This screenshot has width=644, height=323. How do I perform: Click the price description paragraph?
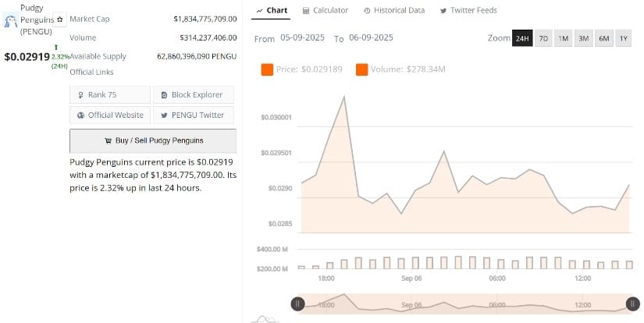(x=153, y=176)
